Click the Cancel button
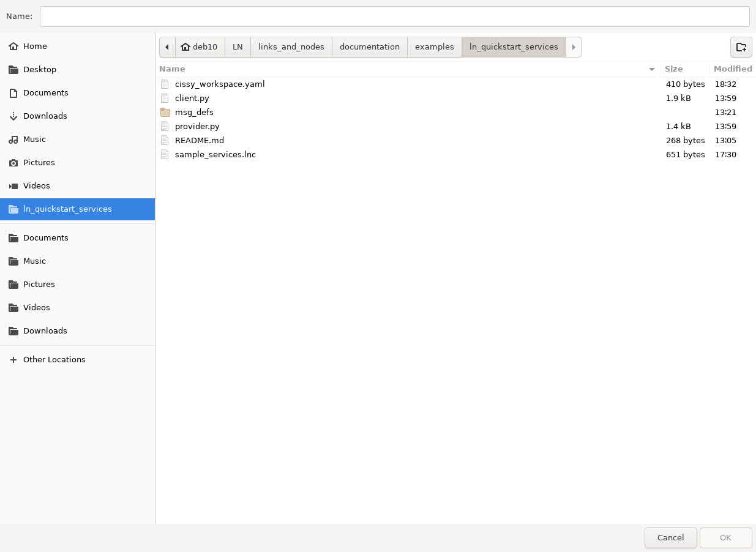 pos(670,538)
